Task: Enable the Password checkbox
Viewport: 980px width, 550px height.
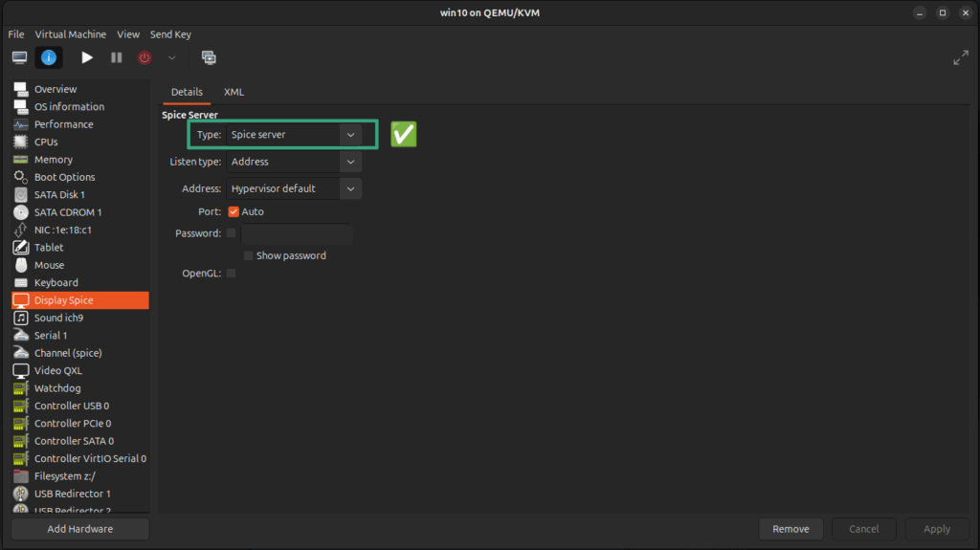Action: click(x=232, y=233)
